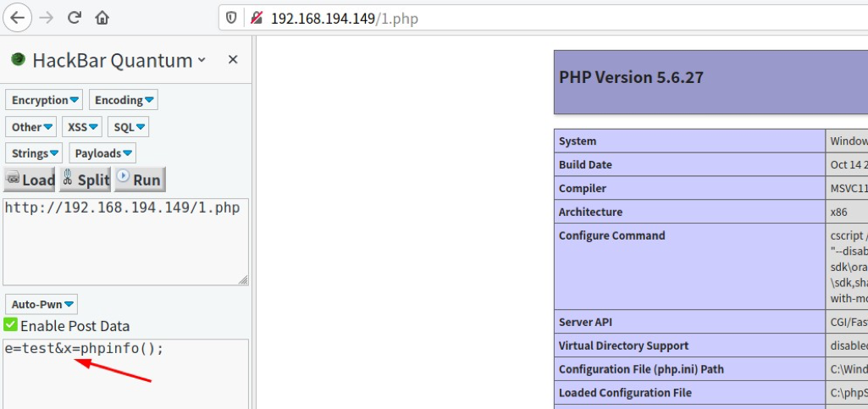Click the insecure connection padlock icon
Screen dimensions: 868x409
pos(256,18)
